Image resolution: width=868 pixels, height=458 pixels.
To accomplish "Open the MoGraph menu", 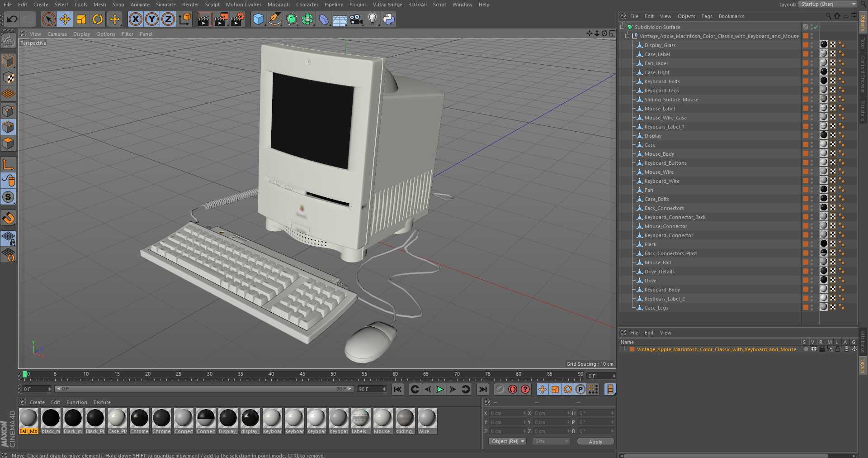I will click(x=278, y=5).
